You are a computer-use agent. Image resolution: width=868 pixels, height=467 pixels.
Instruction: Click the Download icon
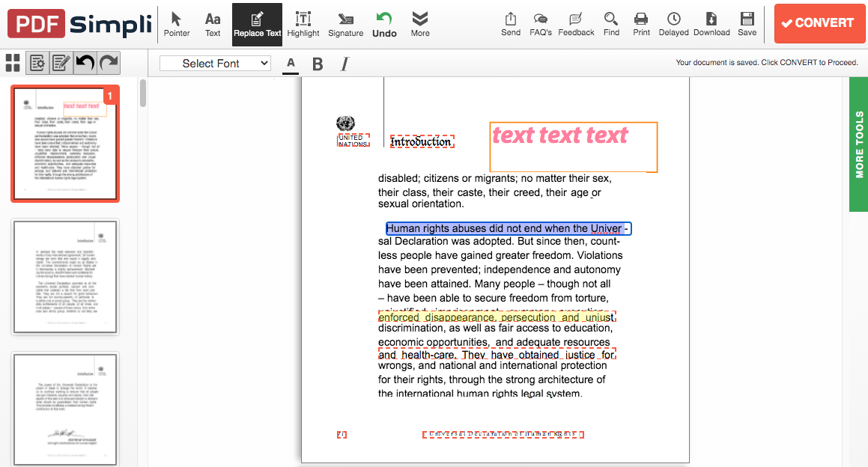[711, 24]
